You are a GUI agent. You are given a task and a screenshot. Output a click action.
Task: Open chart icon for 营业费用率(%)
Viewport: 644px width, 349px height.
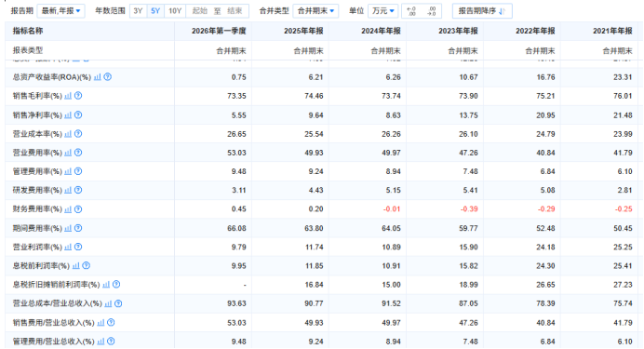(68, 153)
